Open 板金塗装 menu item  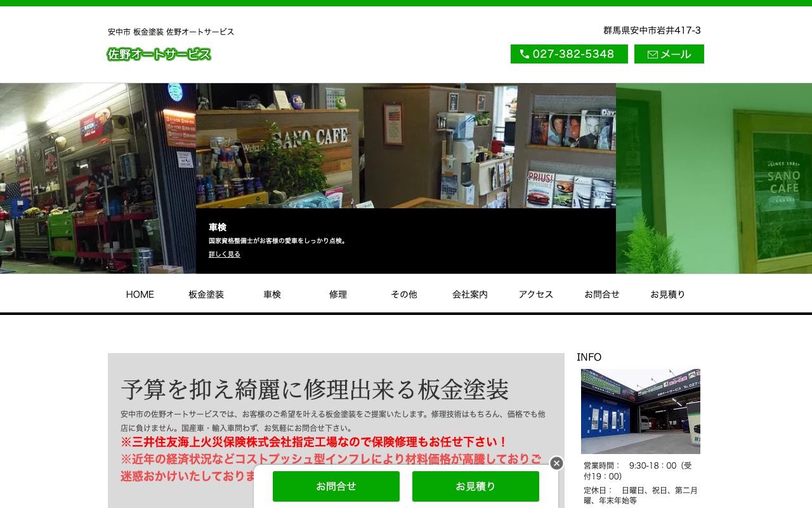click(x=206, y=295)
